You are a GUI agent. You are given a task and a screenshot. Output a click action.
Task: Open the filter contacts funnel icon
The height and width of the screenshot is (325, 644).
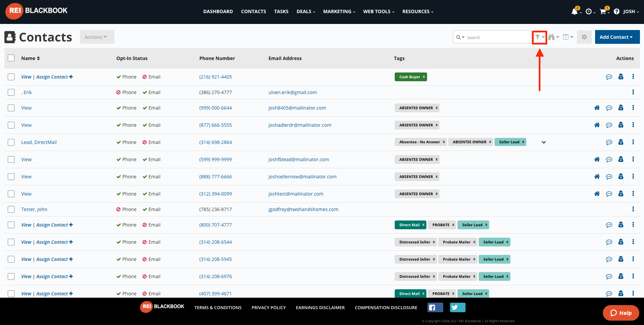pos(539,37)
